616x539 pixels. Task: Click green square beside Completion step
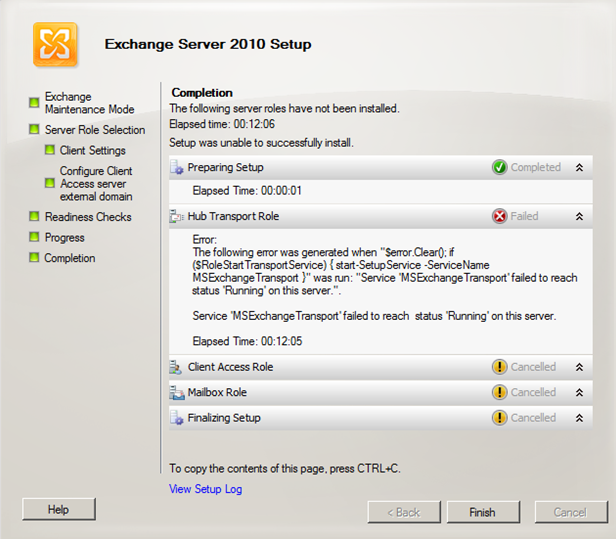point(34,257)
